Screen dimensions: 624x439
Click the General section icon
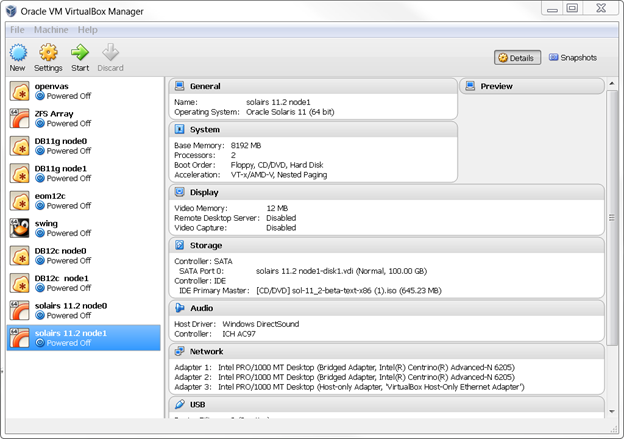pyautogui.click(x=179, y=86)
